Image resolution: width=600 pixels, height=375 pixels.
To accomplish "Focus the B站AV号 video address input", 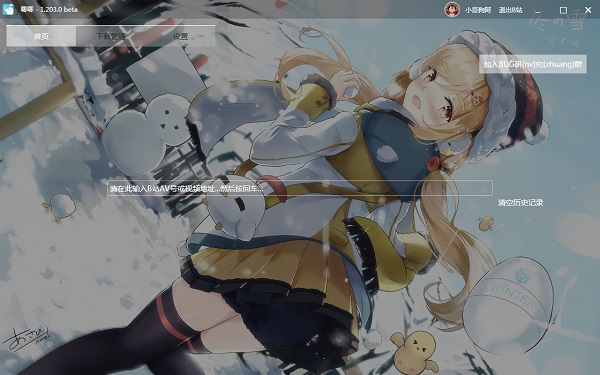I will [x=300, y=188].
